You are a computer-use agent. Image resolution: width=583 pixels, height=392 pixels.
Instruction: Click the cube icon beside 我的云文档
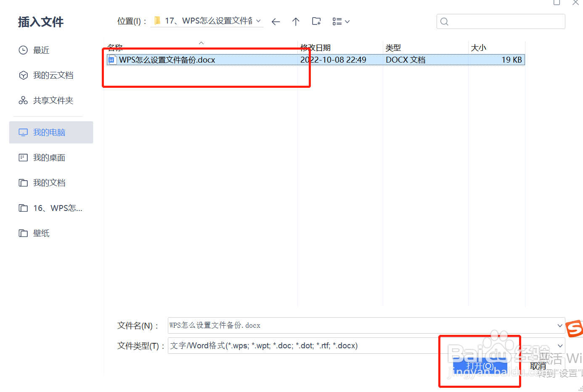click(x=23, y=75)
